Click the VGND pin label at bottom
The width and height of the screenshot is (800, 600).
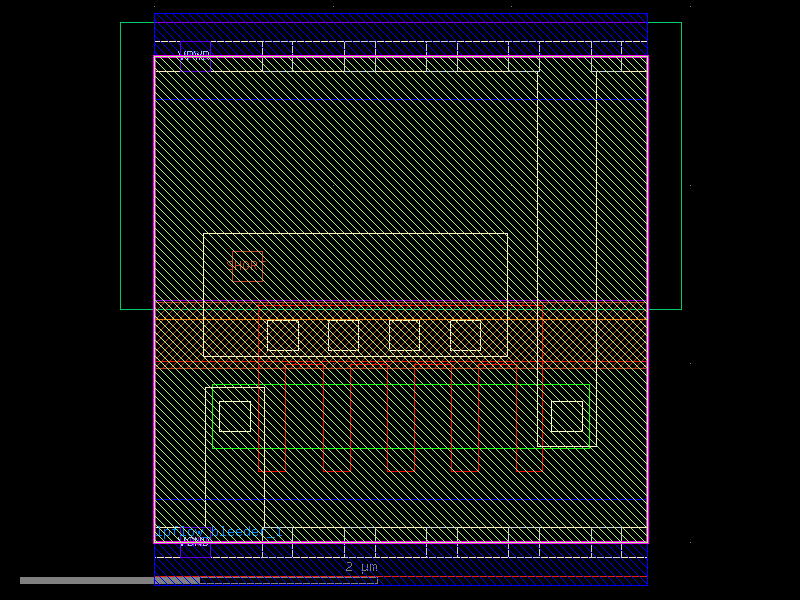click(195, 542)
